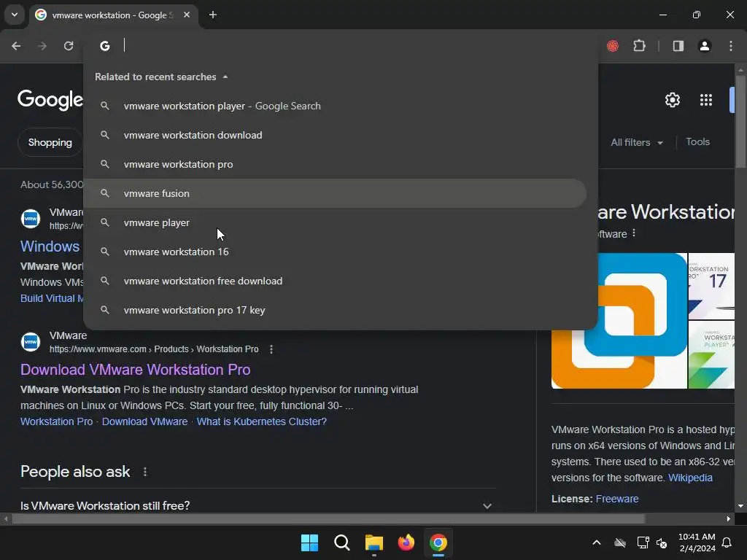Go back with the browser back arrow
Viewport: 747px width, 560px height.
(16, 46)
